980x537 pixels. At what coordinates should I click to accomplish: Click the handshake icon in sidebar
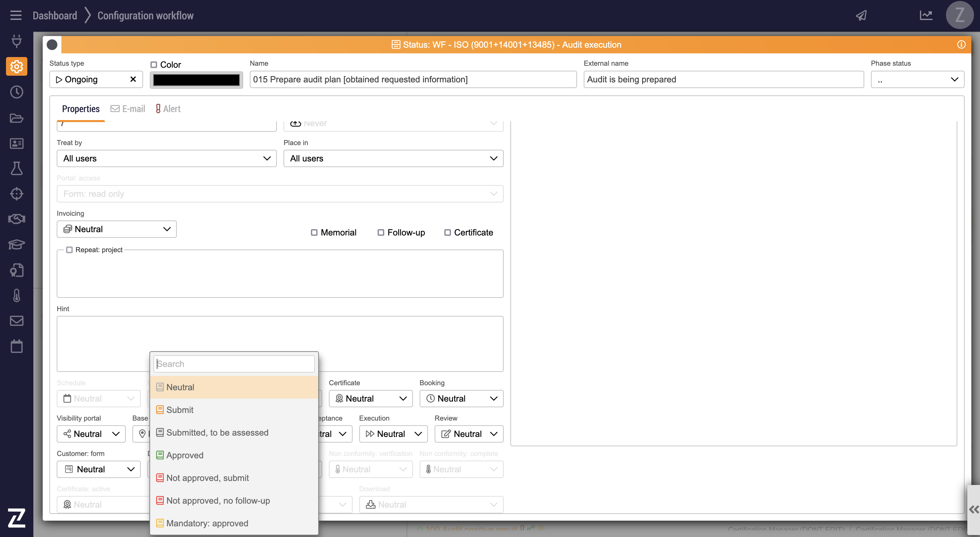tap(16, 219)
